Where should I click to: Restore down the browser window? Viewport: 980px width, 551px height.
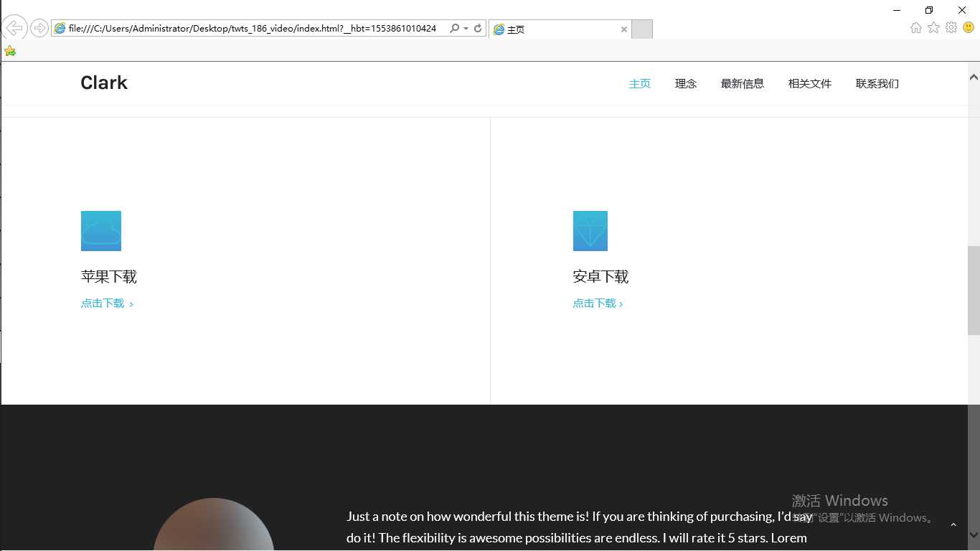(x=929, y=10)
